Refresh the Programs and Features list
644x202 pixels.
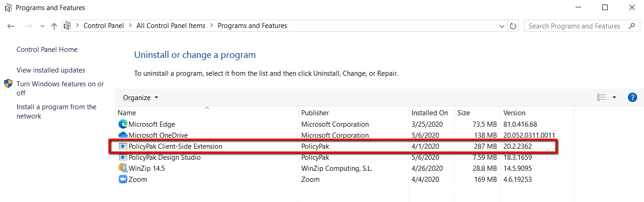coord(513,26)
